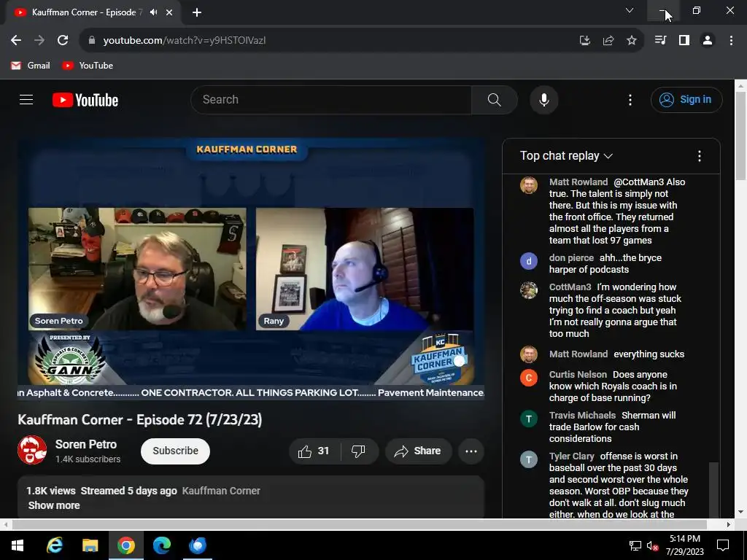Open Microsoft Edge from taskbar
Screen dimensions: 747x560
(161, 545)
